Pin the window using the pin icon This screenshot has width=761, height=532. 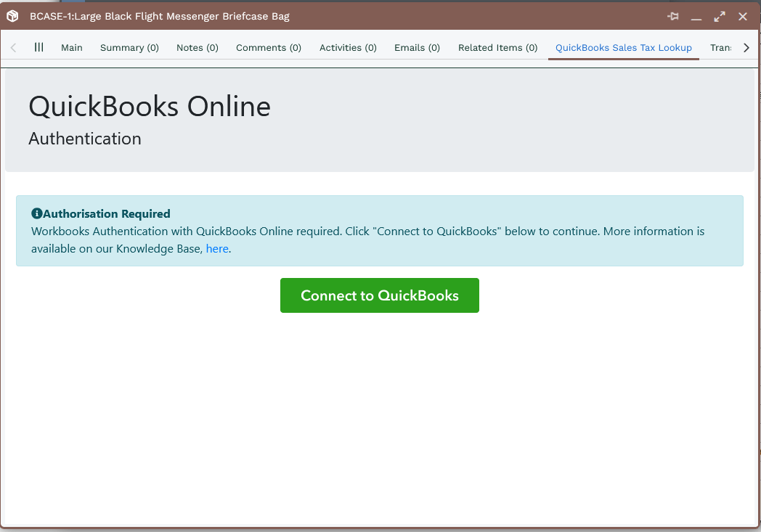pyautogui.click(x=672, y=16)
